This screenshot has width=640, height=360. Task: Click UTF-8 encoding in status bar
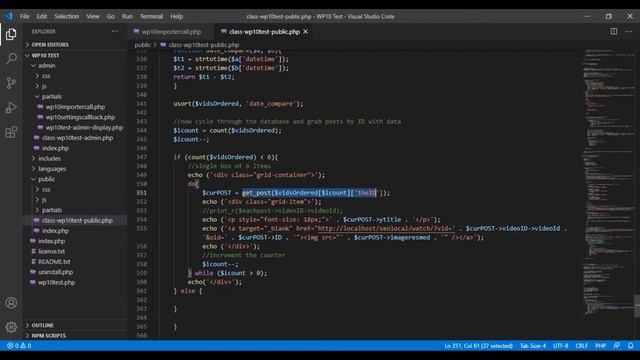560,346
